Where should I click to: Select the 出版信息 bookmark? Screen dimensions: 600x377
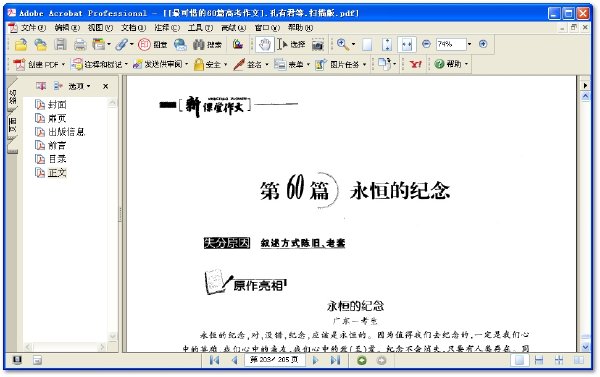(66, 132)
